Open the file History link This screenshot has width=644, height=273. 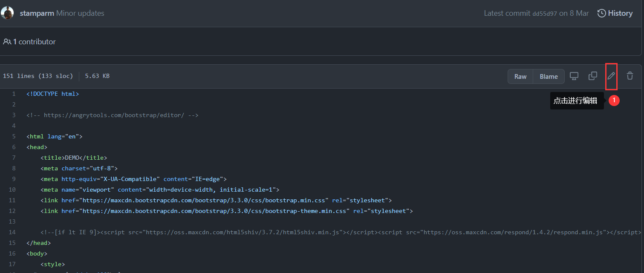(x=615, y=13)
